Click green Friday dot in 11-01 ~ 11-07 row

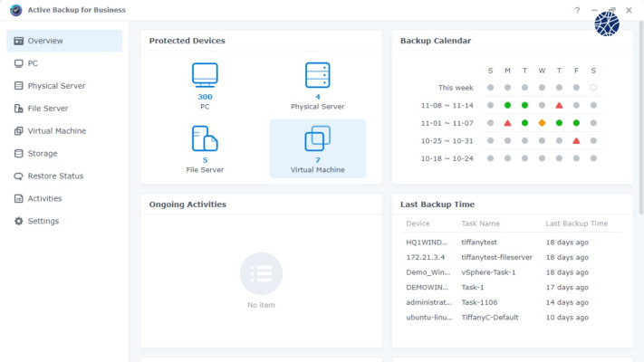coord(576,123)
